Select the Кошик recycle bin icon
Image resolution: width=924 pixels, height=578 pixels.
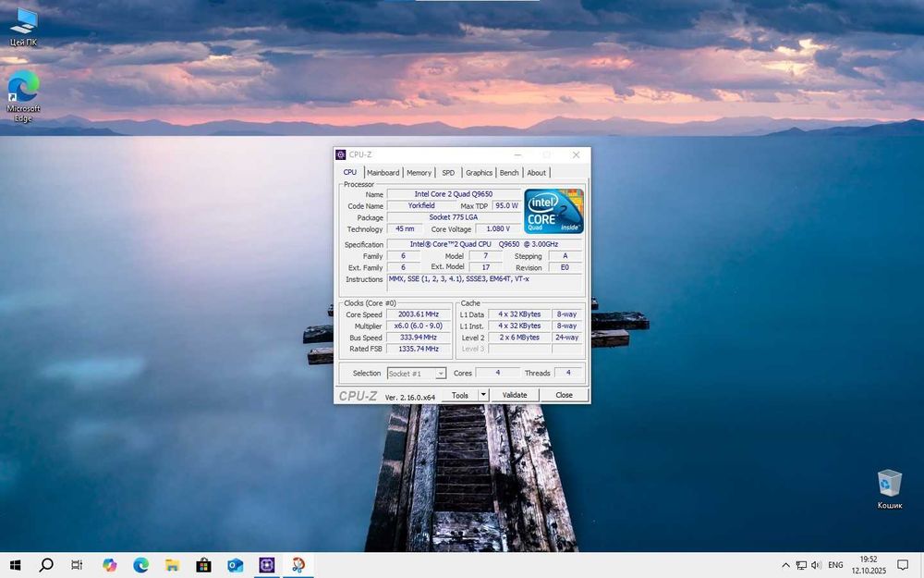click(889, 489)
